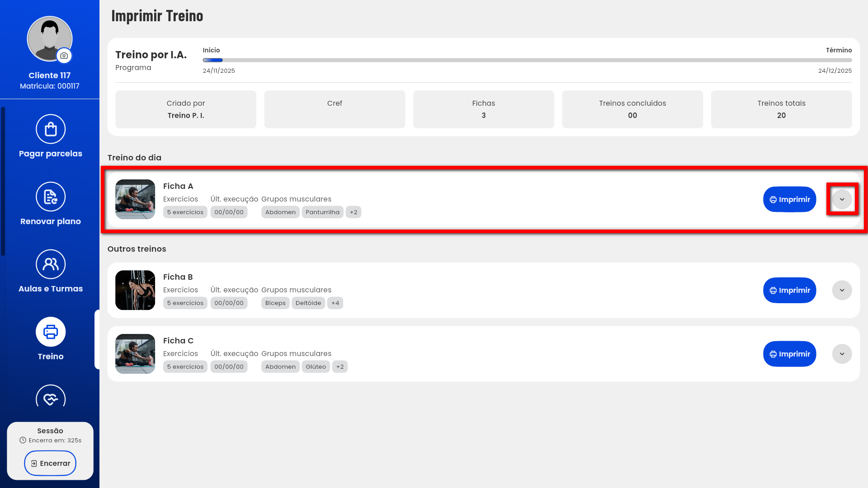This screenshot has height=488, width=868.
Task: Open Renovar plano document icon
Action: pyautogui.click(x=51, y=197)
